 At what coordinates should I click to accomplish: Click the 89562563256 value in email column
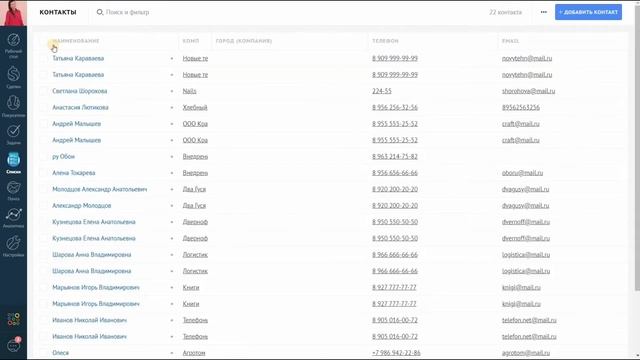(x=520, y=107)
